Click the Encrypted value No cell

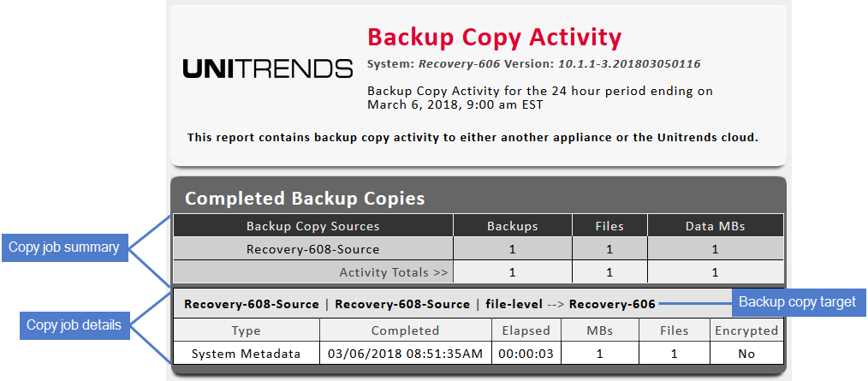point(746,354)
